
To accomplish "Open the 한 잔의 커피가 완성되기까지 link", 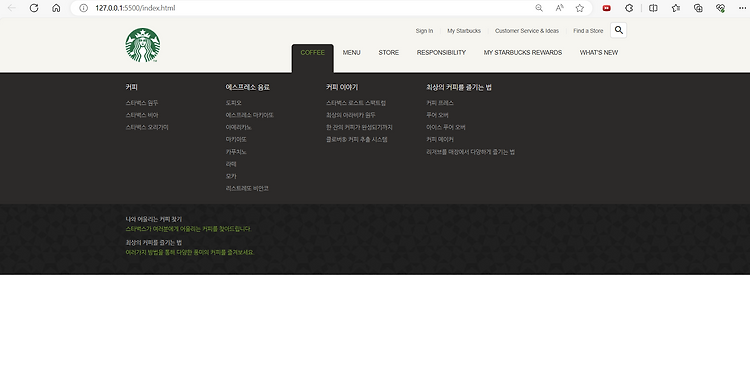I will click(359, 127).
